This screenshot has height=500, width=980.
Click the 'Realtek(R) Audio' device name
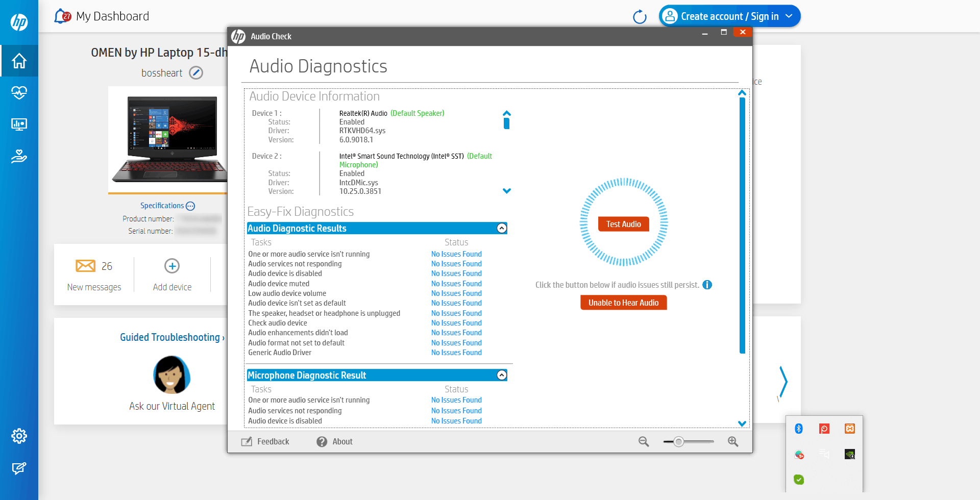[363, 113]
